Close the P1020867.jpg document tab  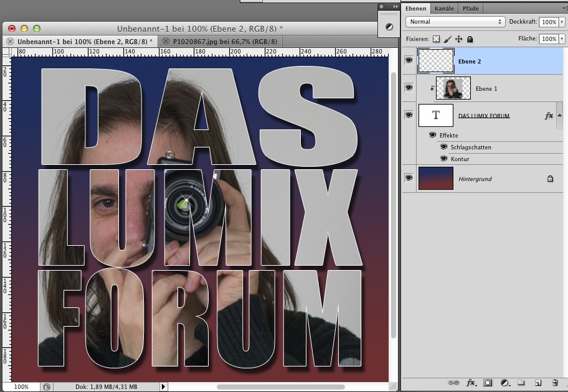click(x=166, y=41)
